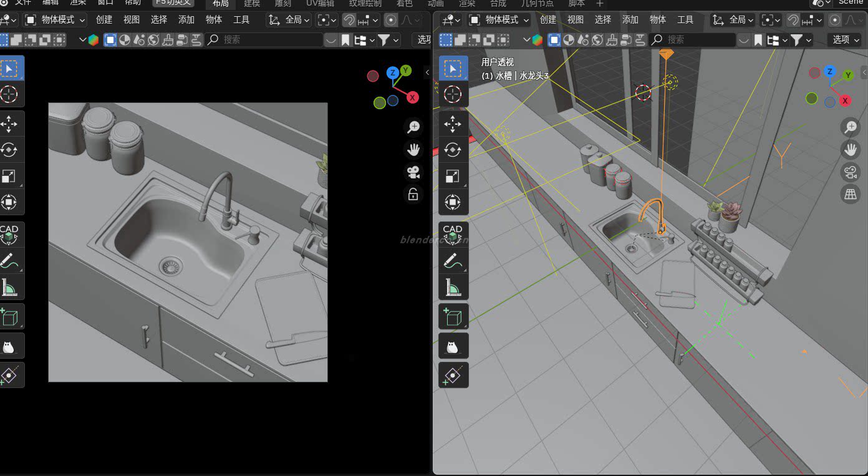This screenshot has width=868, height=476.
Task: Open the CAD tool in left viewport
Action: 10,234
